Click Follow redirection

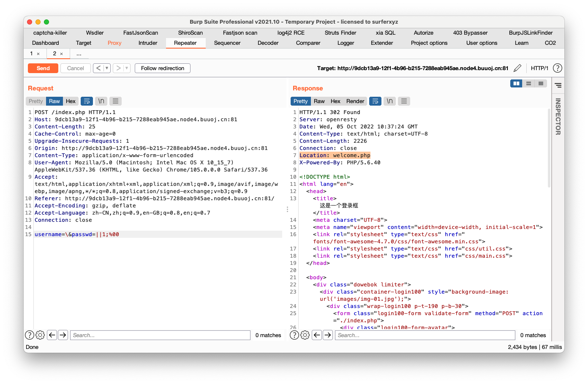click(x=163, y=68)
